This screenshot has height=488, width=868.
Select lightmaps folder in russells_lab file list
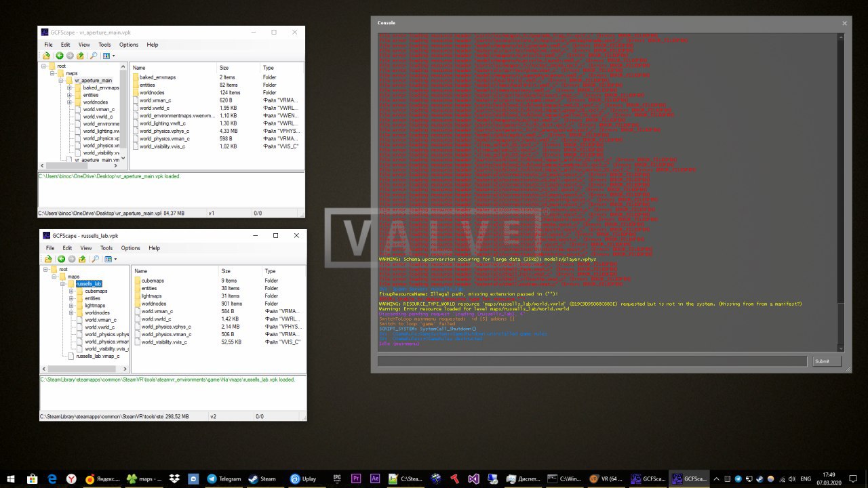(152, 296)
